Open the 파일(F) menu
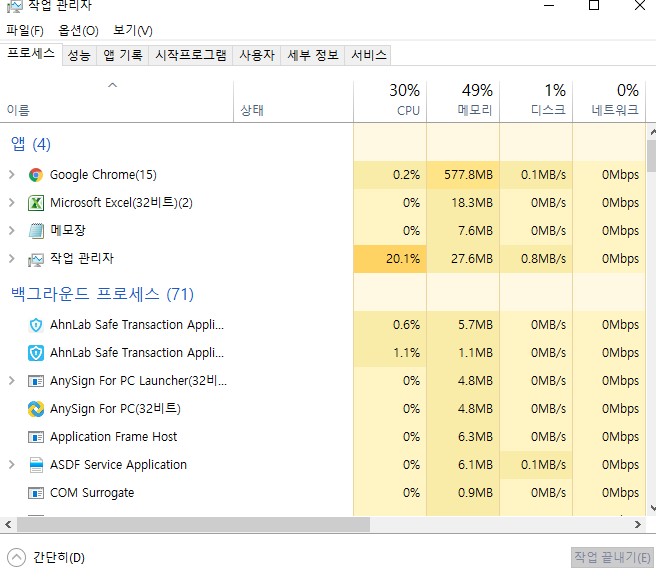Viewport: 656px width, 577px height. click(25, 31)
